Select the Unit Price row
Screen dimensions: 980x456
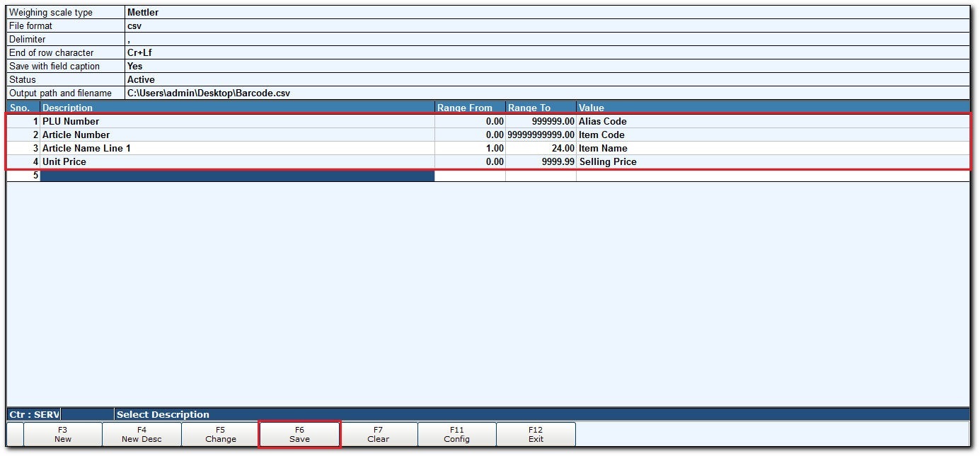[488, 161]
